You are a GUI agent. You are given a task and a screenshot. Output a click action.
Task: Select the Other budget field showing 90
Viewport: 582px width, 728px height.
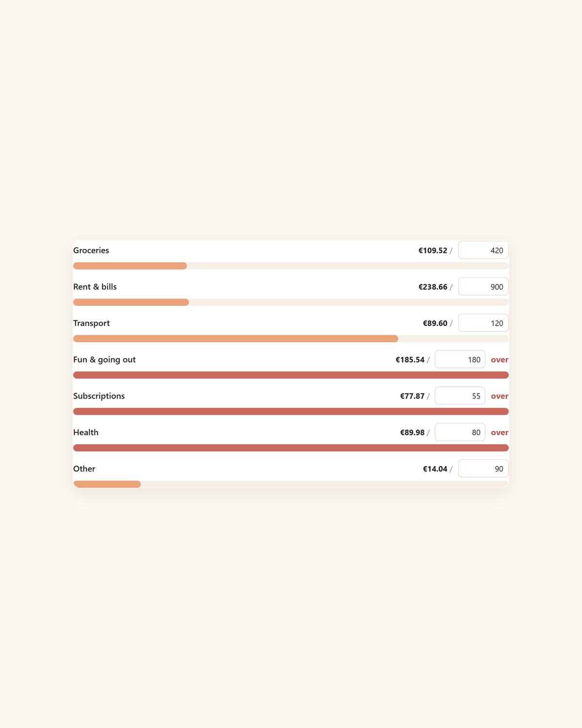484,469
